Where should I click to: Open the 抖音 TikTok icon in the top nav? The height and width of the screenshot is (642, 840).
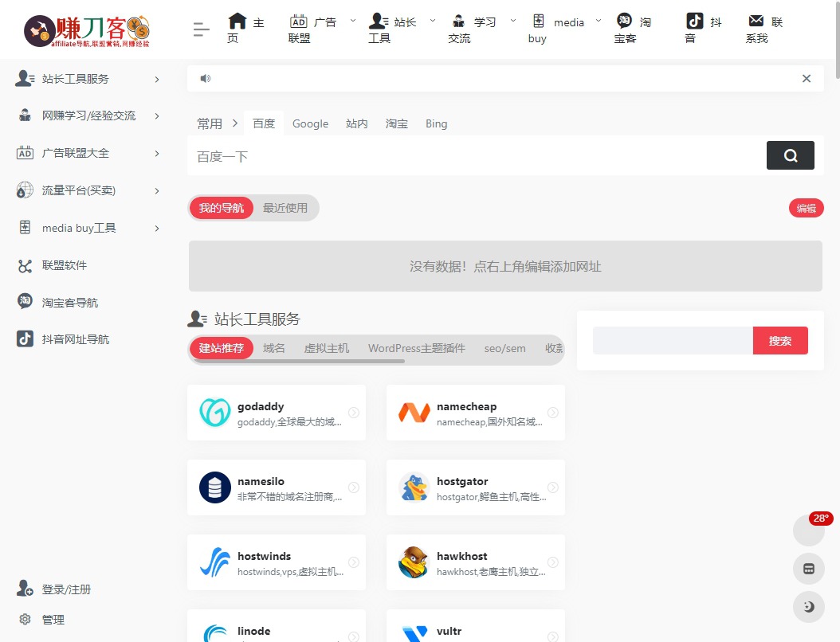695,21
